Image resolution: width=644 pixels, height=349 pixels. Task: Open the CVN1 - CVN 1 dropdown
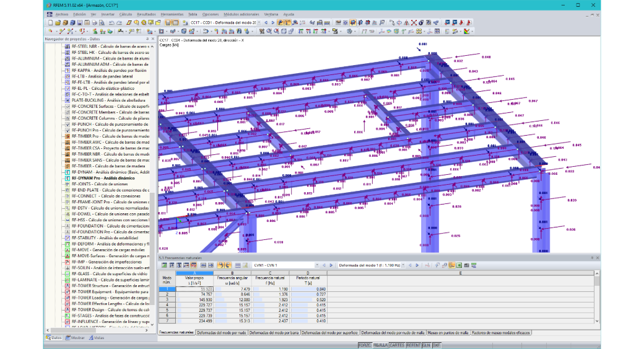coord(316,265)
